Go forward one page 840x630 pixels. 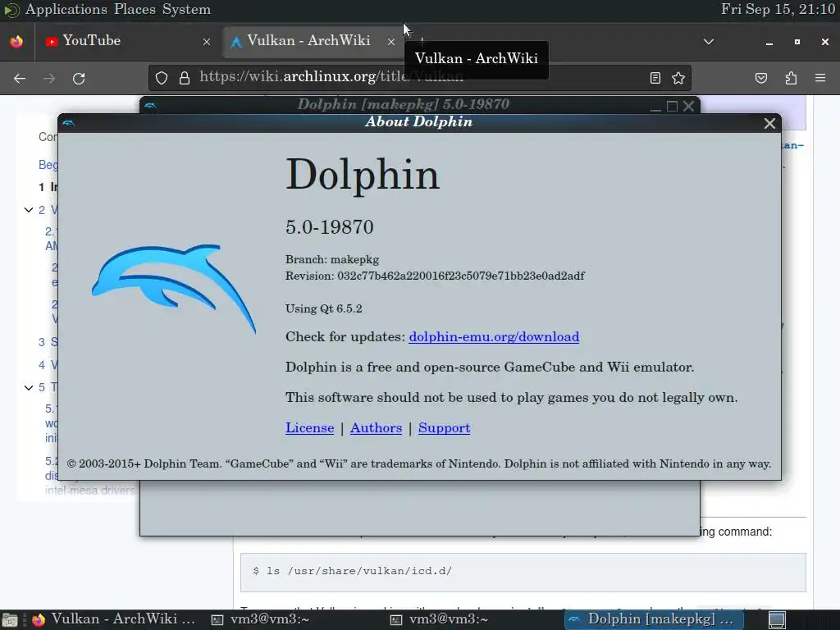tap(49, 78)
